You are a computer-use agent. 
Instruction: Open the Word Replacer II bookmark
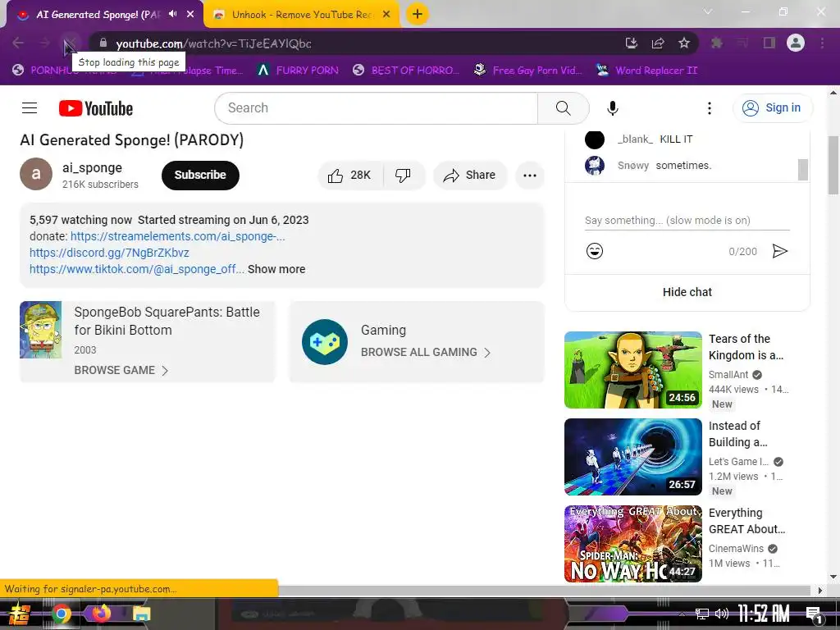[646, 71]
